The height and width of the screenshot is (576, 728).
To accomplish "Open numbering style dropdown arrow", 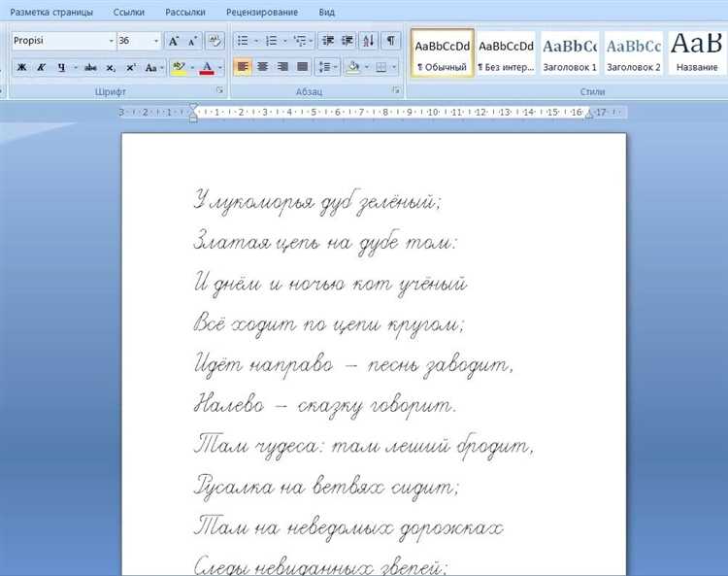I will coord(284,42).
